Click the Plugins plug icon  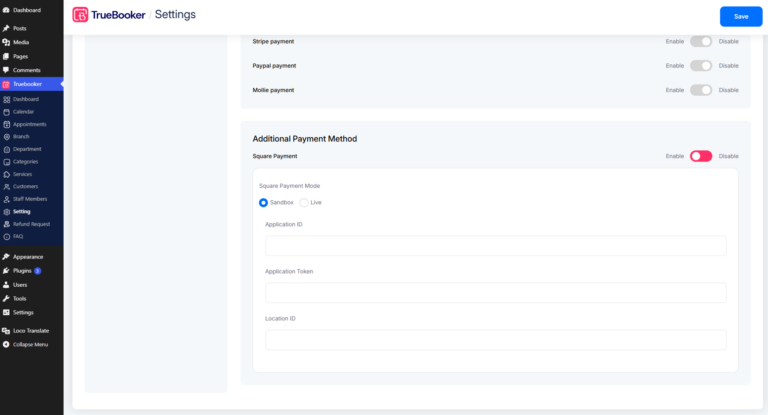point(6,270)
